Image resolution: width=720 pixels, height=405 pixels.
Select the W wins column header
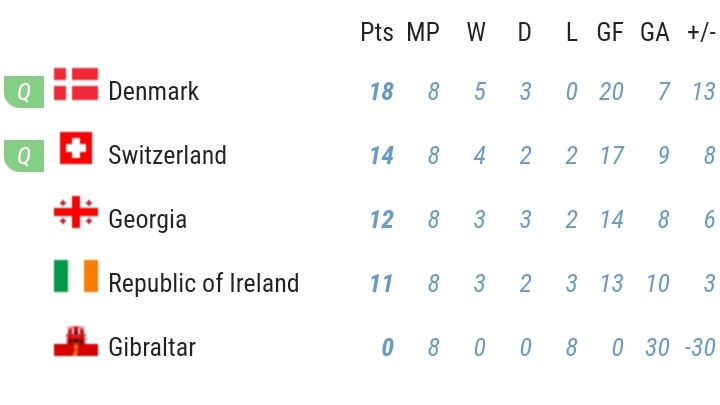(476, 32)
